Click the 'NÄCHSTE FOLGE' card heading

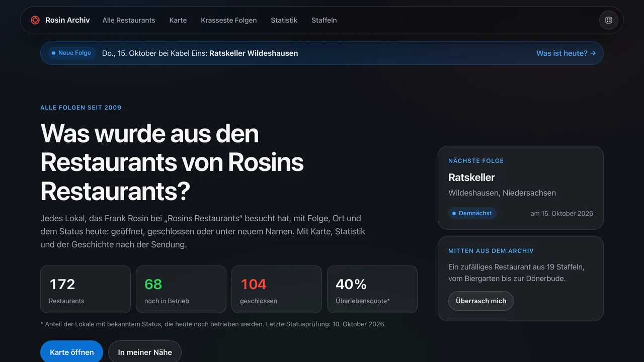tap(476, 161)
